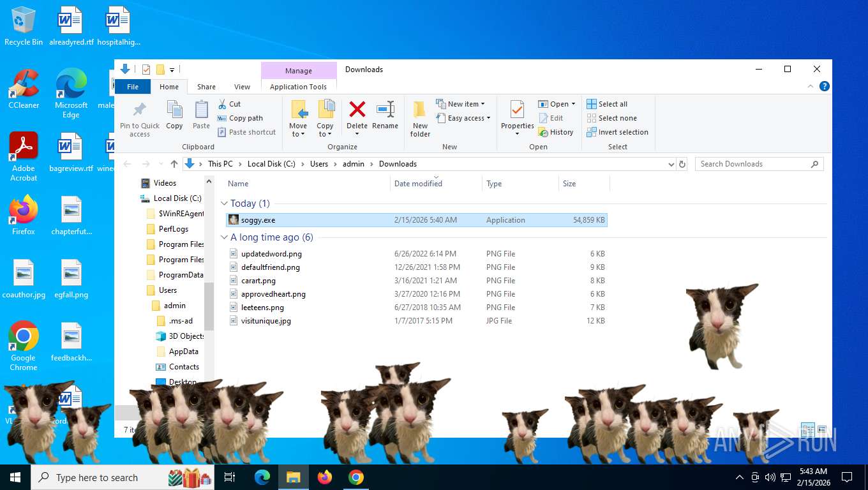This screenshot has width=868, height=490.
Task: Open Microsoft Edge from the taskbar
Action: point(262,477)
